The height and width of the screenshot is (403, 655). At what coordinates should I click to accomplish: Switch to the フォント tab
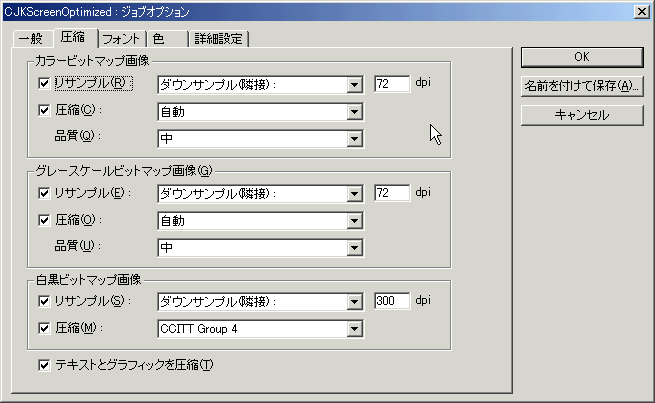[121, 39]
